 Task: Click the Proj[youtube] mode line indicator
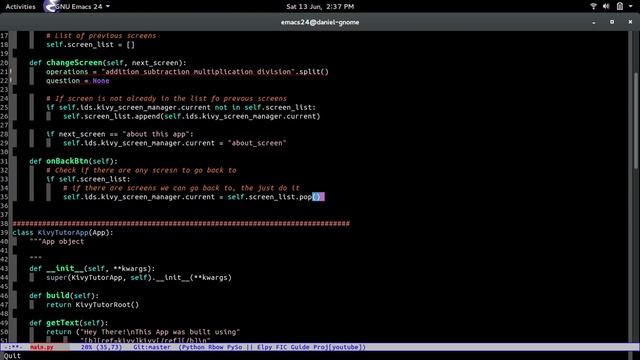[x=339, y=347]
